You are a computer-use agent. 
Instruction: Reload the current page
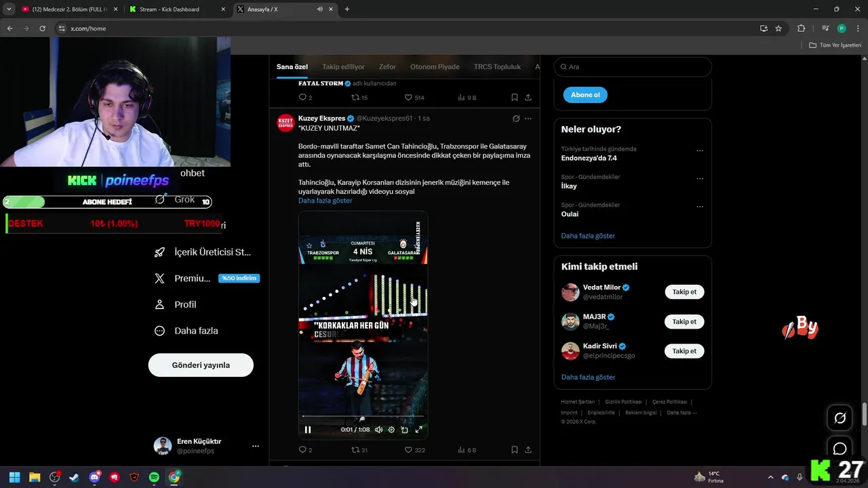[x=42, y=28]
